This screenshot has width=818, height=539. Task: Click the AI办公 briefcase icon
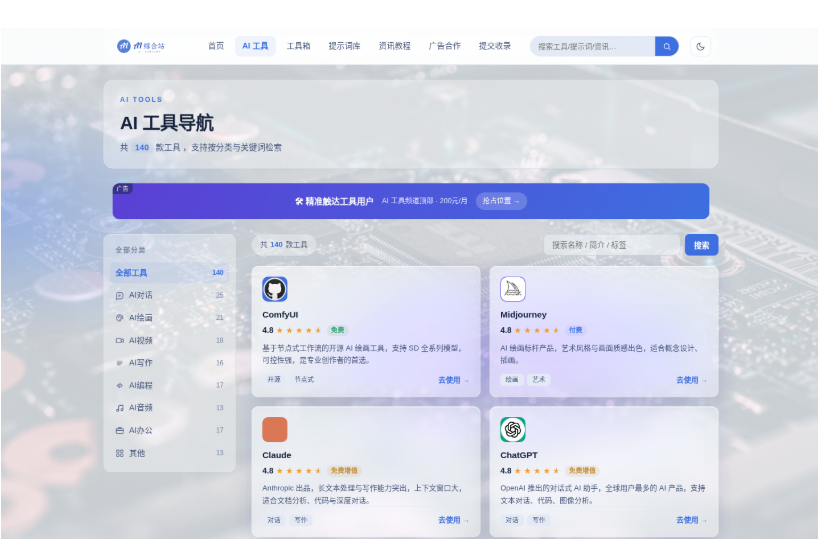(x=119, y=430)
